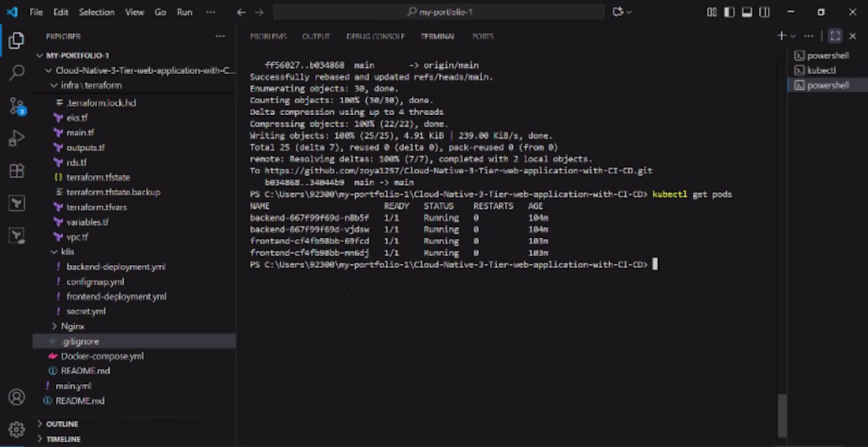Screen dimensions: 868x447
Task: Open main.tf file
Action: click(x=80, y=132)
